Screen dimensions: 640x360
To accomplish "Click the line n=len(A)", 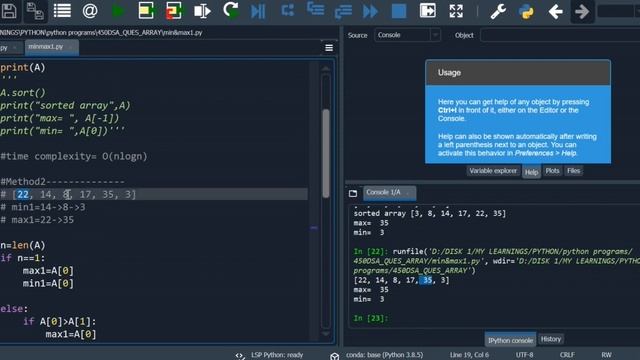I will [x=23, y=245].
